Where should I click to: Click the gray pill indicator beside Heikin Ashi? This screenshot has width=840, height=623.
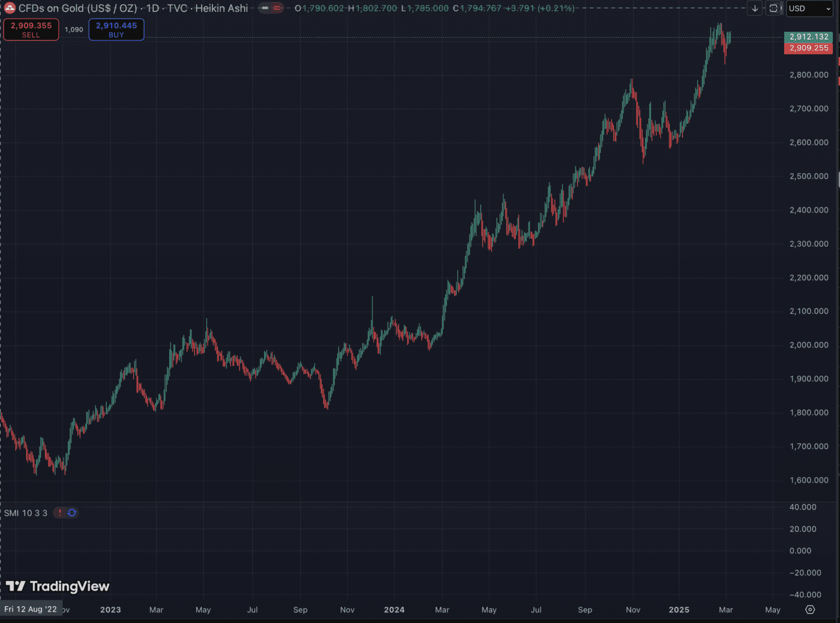tap(265, 8)
